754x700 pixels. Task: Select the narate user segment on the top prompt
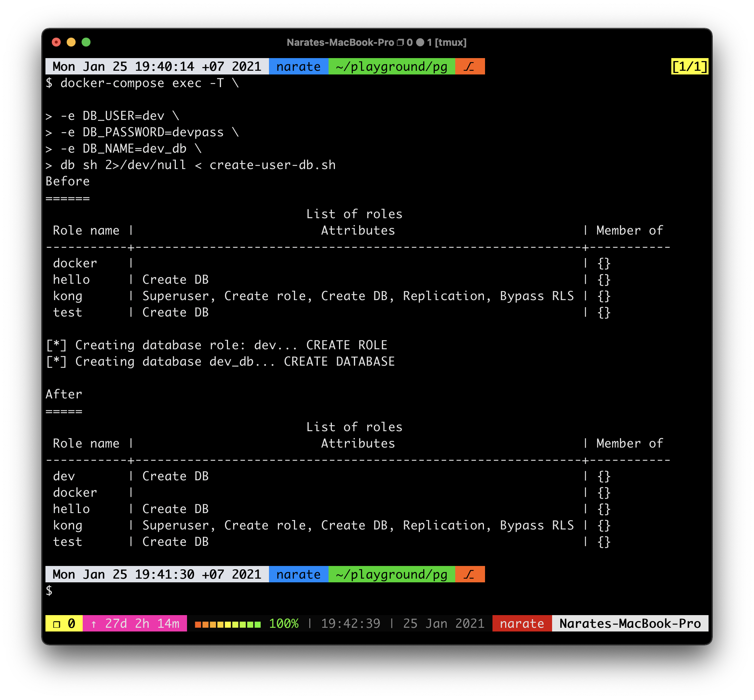[x=298, y=67]
